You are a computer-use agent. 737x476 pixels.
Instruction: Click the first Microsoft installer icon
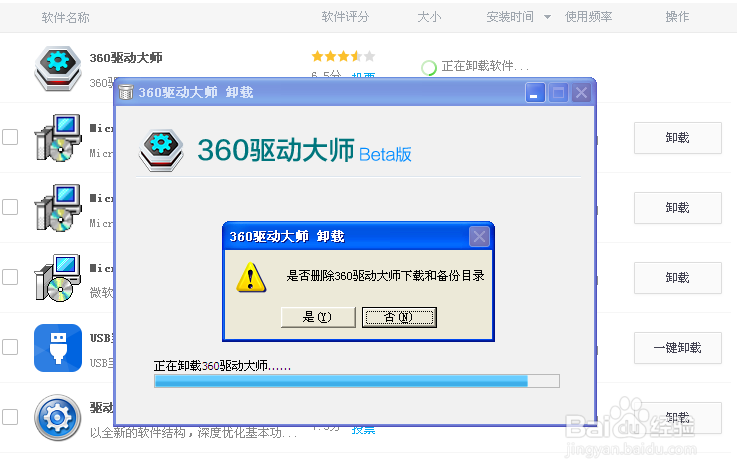click(x=58, y=138)
